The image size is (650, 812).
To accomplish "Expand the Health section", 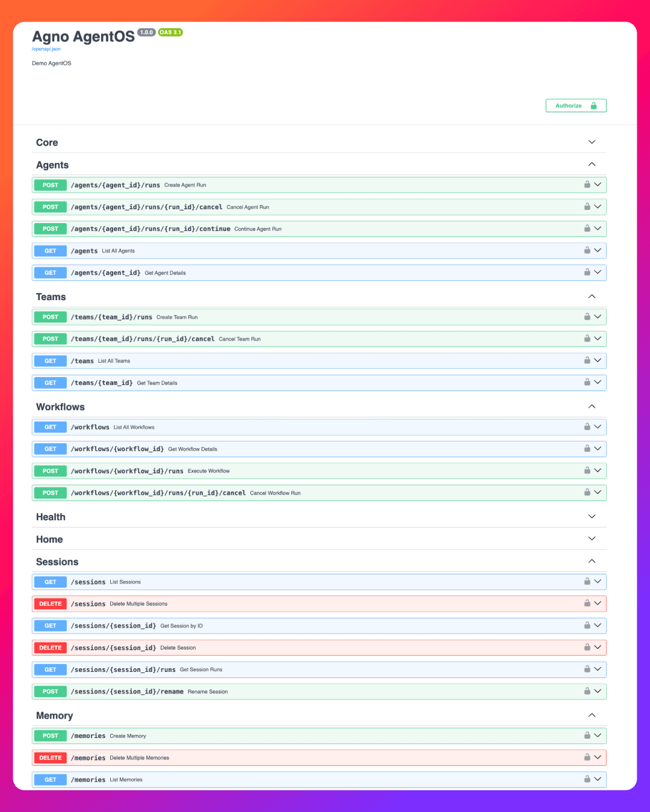I will (592, 517).
